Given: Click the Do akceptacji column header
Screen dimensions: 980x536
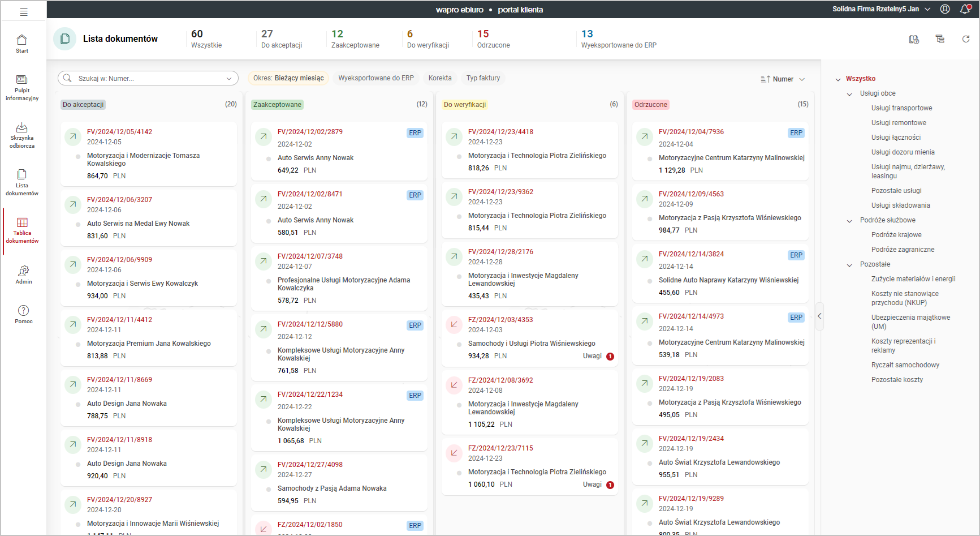Looking at the screenshot, I should coord(83,105).
